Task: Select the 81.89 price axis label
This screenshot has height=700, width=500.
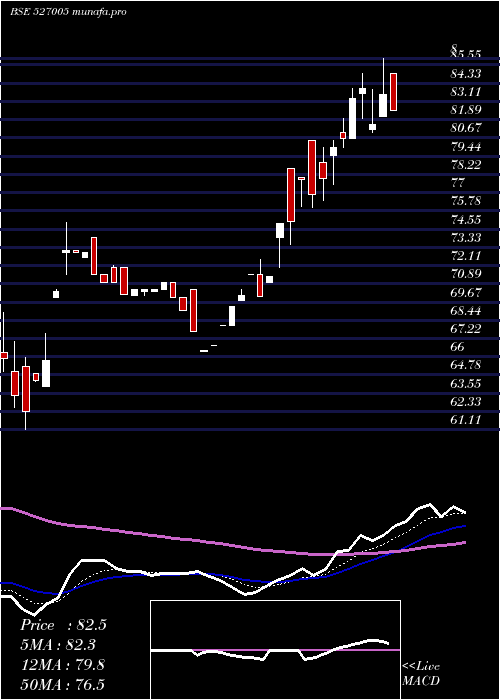Action: click(x=466, y=110)
